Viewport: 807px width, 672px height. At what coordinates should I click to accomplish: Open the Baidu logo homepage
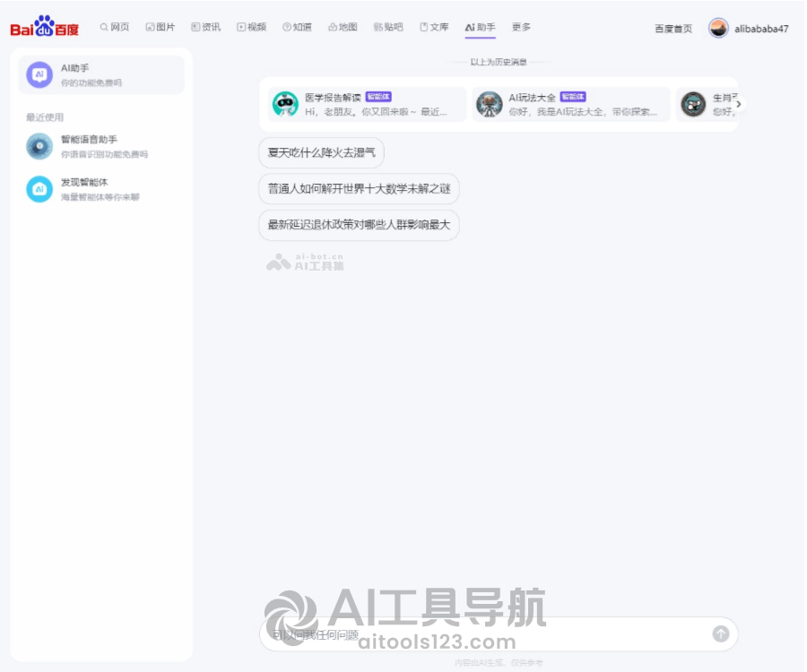coord(44,26)
